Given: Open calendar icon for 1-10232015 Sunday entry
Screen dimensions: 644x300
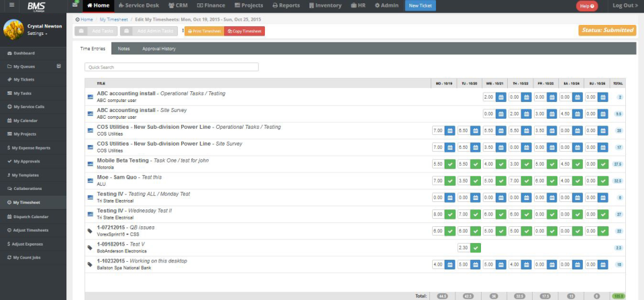Looking at the screenshot, I should 602,264.
